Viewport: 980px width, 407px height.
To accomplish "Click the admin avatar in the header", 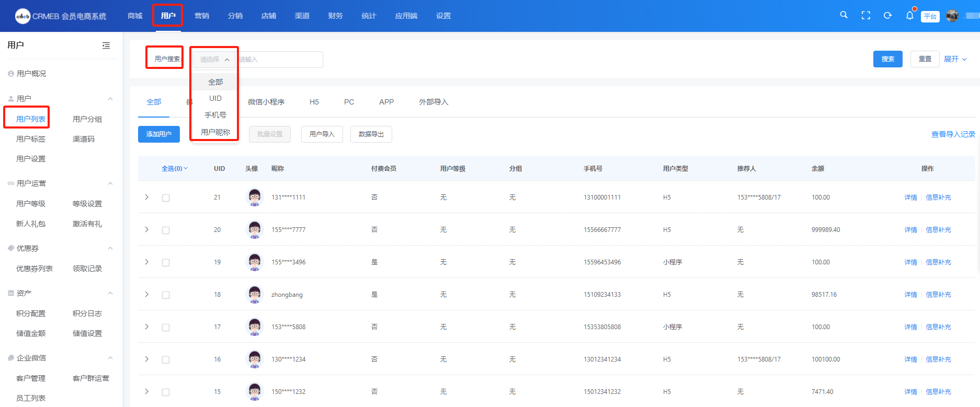I will (x=952, y=16).
